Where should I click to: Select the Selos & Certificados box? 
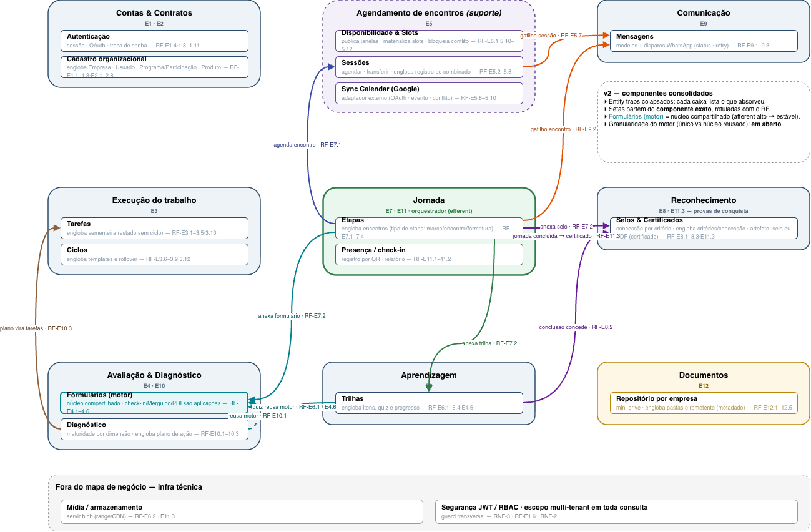click(x=704, y=228)
